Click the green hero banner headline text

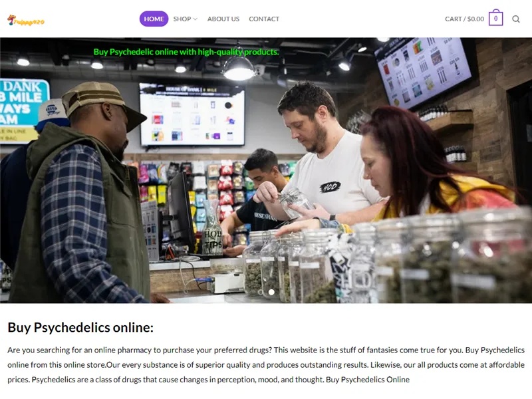click(x=186, y=52)
